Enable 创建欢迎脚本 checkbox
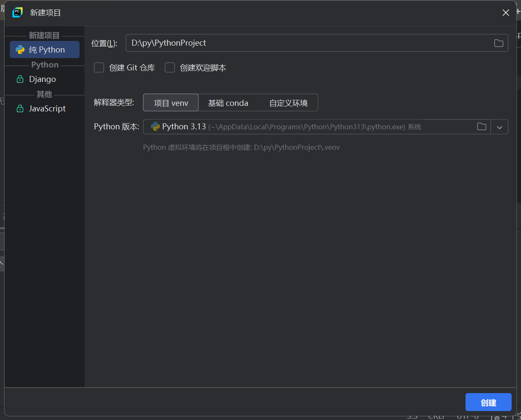 pyautogui.click(x=170, y=67)
